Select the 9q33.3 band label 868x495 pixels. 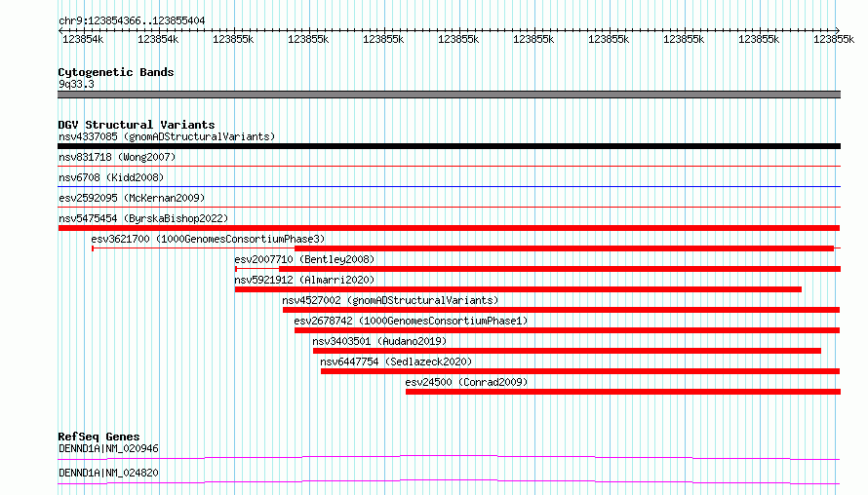pos(76,84)
